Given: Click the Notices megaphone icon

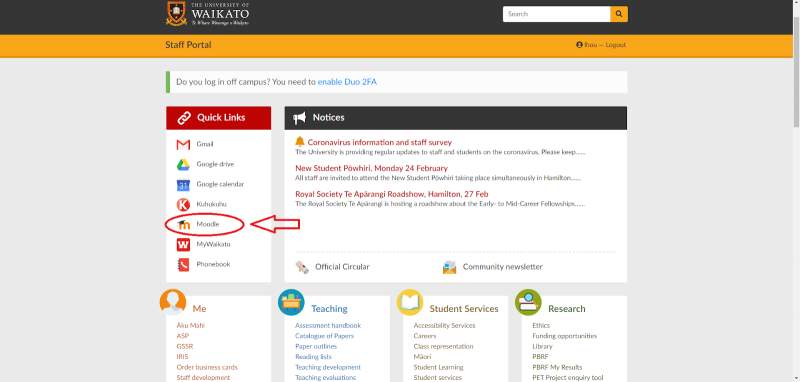Looking at the screenshot, I should tap(299, 118).
